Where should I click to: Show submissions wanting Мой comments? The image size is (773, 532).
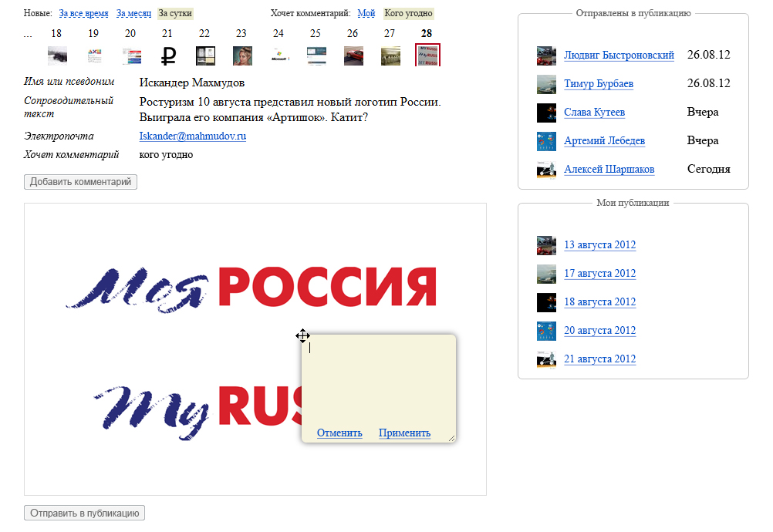coord(366,14)
